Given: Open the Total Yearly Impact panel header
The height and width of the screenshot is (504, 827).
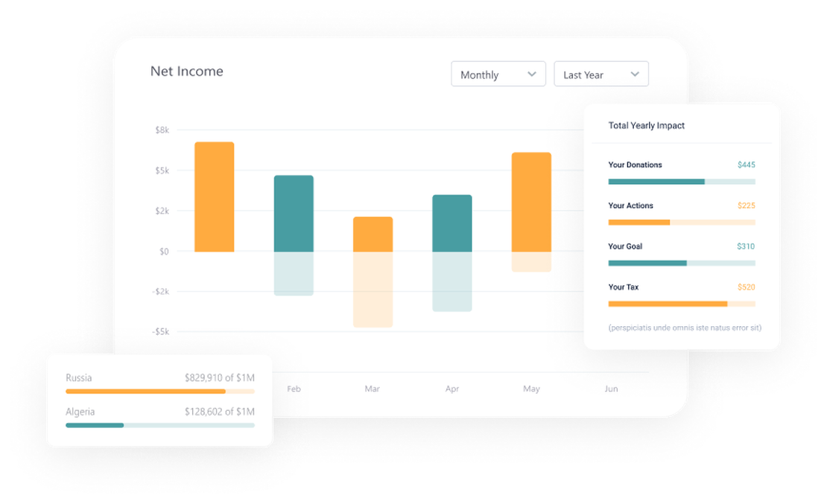Looking at the screenshot, I should (x=645, y=125).
